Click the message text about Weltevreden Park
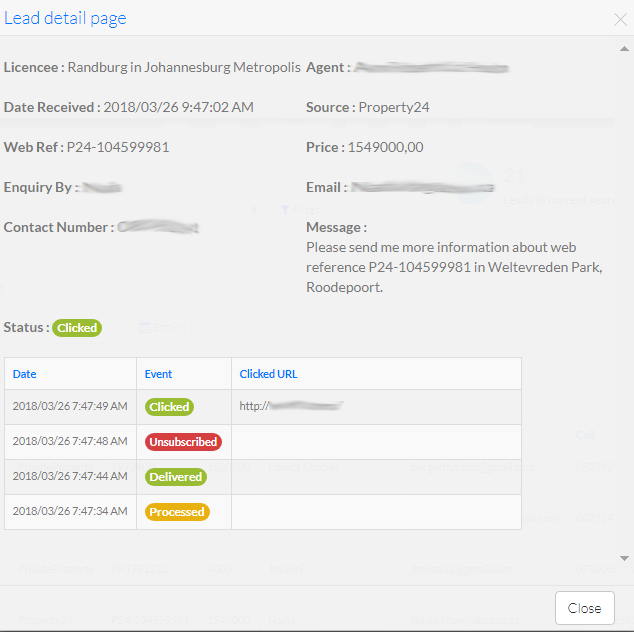 [455, 267]
